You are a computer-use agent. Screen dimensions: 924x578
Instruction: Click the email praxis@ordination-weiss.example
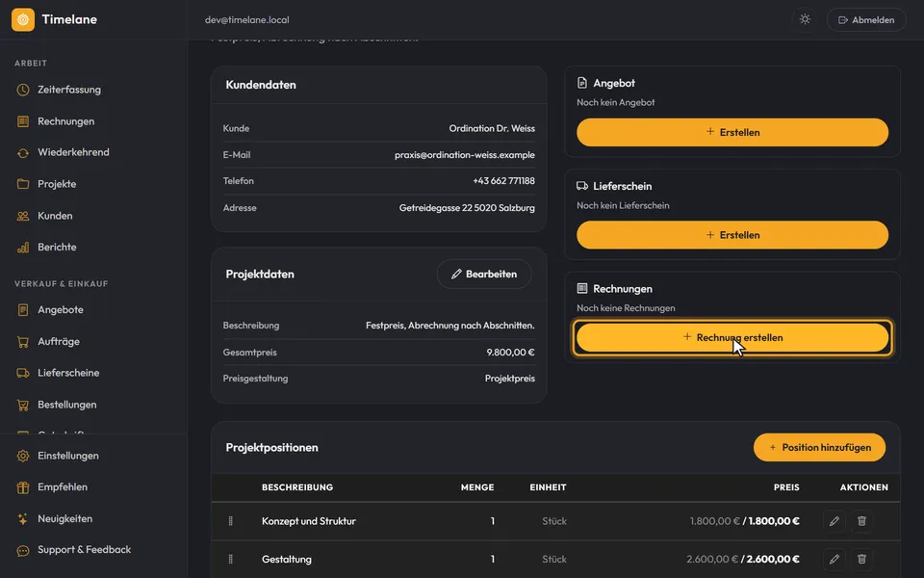[465, 155]
